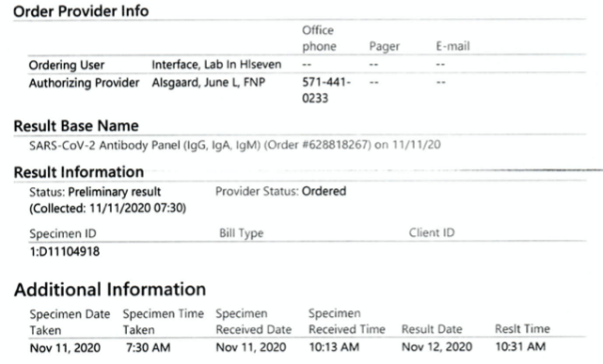Select the result date Nov 12, 2020
The width and height of the screenshot is (603, 364).
point(436,347)
